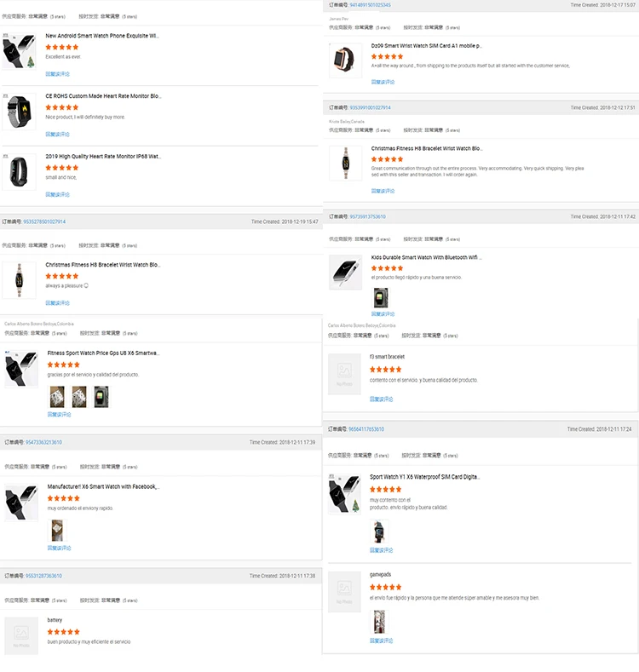The width and height of the screenshot is (639, 672).
Task: Open order number 95473363213610 link
Action: click(43, 442)
